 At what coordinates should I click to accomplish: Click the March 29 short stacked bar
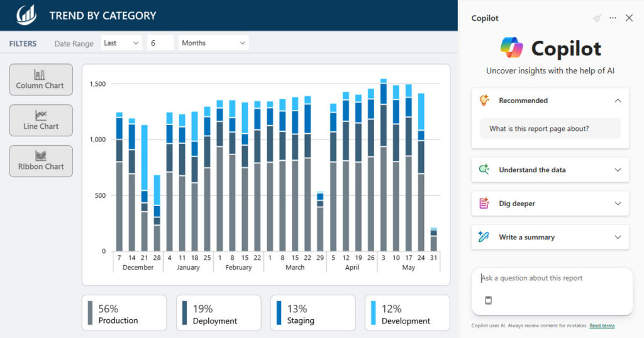(x=320, y=222)
